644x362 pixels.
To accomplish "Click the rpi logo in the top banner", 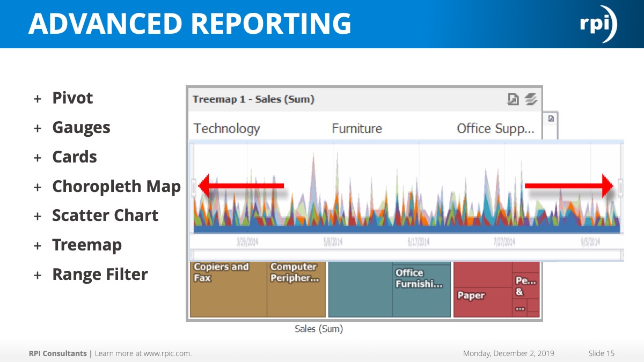I will (x=597, y=23).
